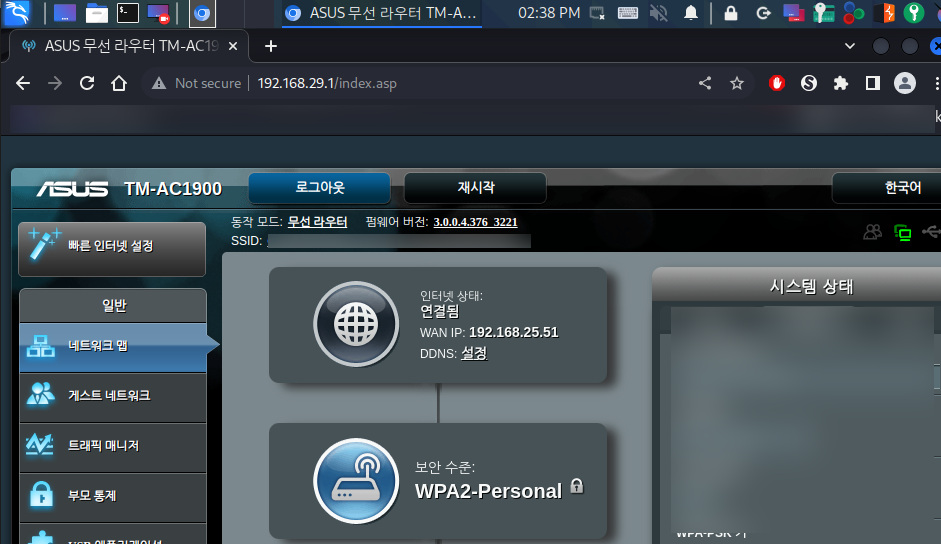Open the Kali Linux applications menu
The width and height of the screenshot is (941, 544).
click(16, 13)
